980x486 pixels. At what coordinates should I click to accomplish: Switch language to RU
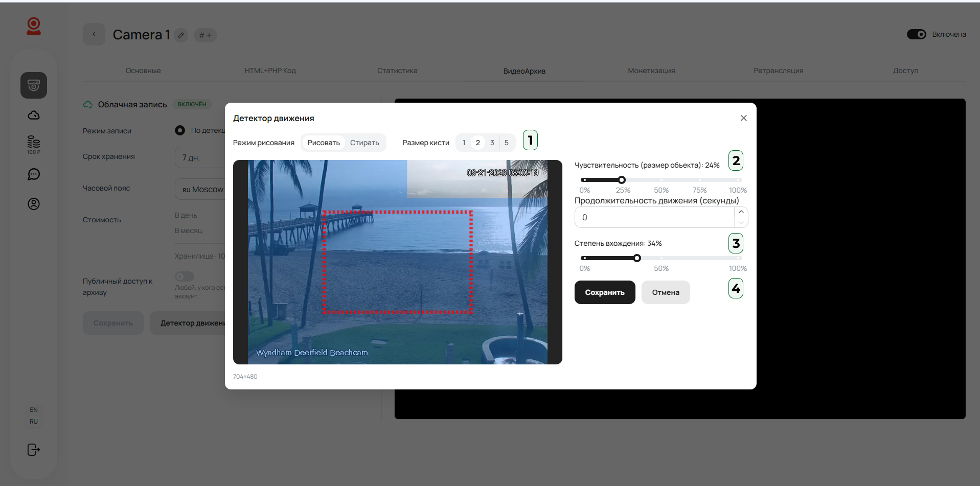[x=34, y=422]
